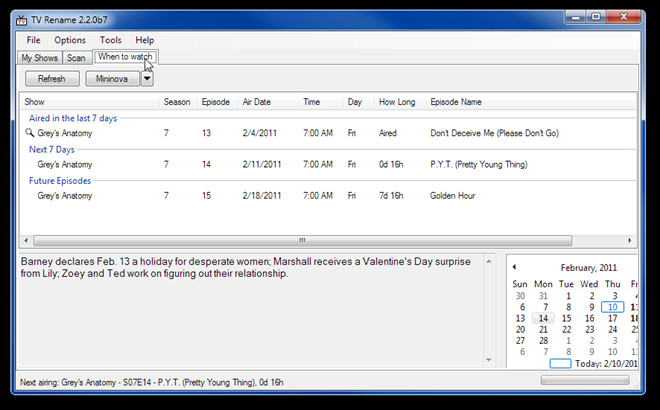Click the horizontal scrollbar right arrow
660x410 pixels.
pos(630,240)
